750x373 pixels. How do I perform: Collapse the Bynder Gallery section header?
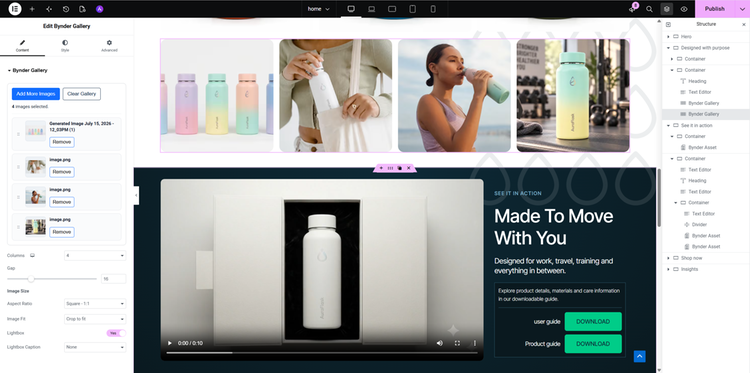click(27, 70)
